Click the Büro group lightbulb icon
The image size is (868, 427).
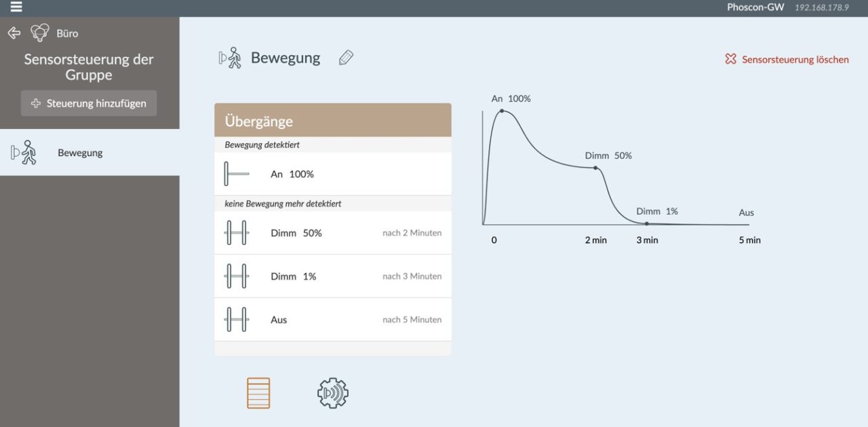(40, 33)
